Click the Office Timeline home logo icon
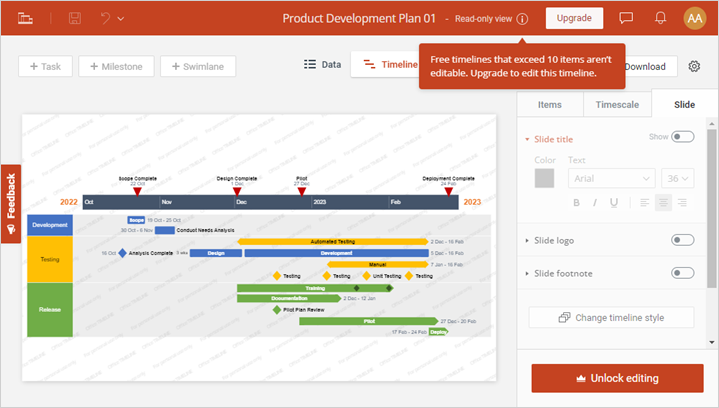 pos(25,18)
